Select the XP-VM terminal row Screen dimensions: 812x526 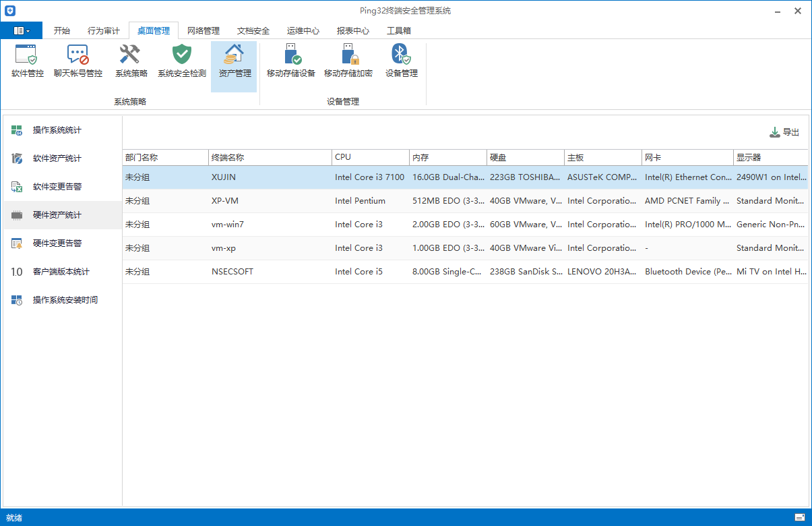(465, 201)
